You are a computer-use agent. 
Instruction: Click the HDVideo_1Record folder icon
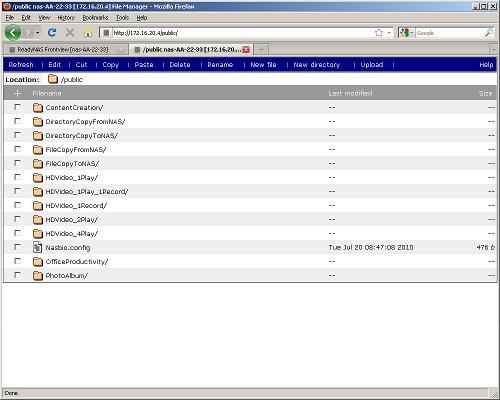tap(38, 205)
